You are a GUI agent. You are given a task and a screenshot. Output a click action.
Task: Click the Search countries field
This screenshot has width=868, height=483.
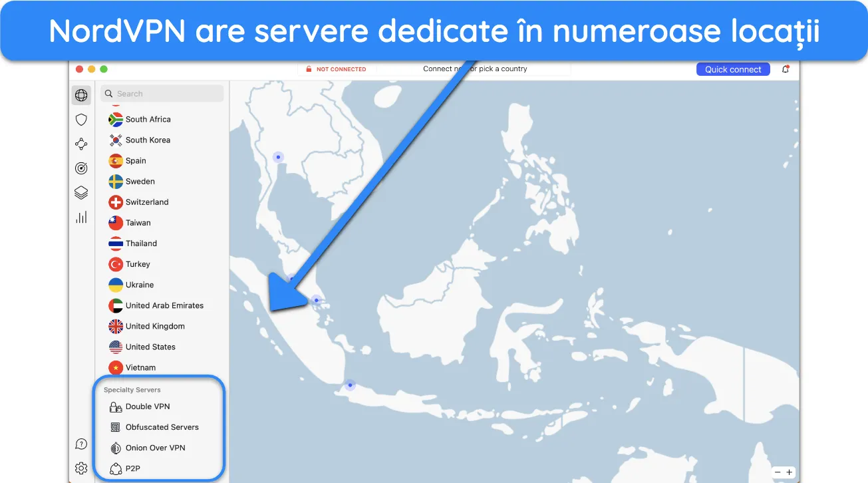162,94
